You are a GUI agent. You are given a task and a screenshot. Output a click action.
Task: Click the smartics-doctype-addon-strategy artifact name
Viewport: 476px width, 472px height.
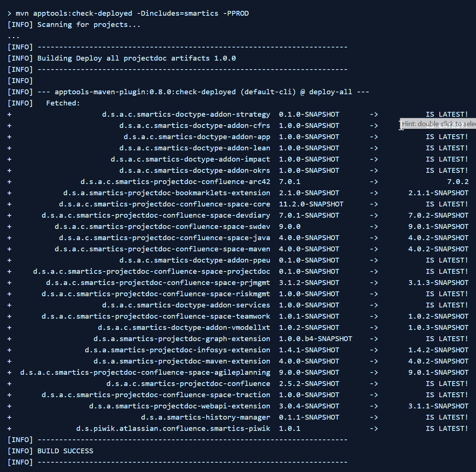pyautogui.click(x=186, y=114)
